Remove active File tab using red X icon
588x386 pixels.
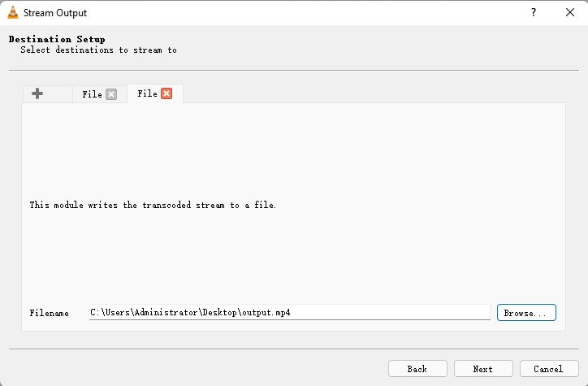coord(166,93)
